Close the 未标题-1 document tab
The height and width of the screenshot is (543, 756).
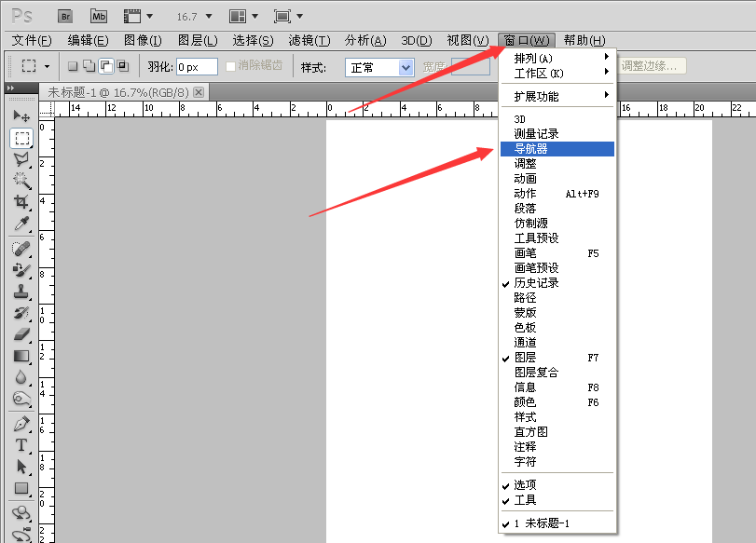199,92
